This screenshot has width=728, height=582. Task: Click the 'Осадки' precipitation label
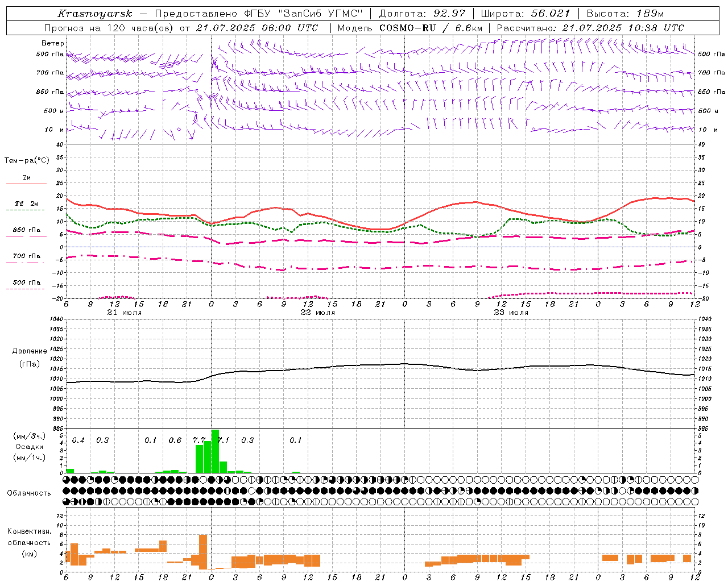click(x=29, y=447)
